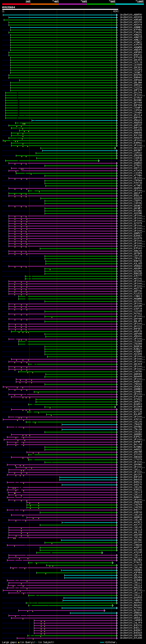The height and width of the screenshot is (644, 146).
Task: Select hit label UniRef100_Q7XR19
Action: [131, 98]
